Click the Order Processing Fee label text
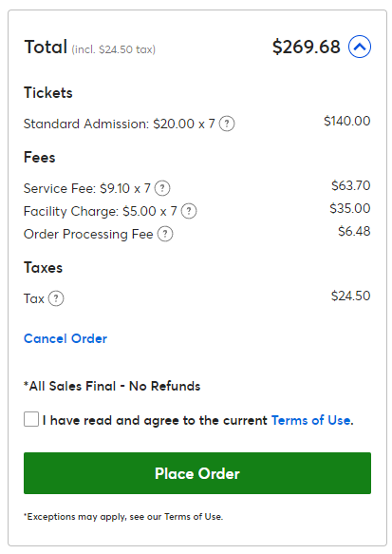The image size is (392, 554). point(88,234)
